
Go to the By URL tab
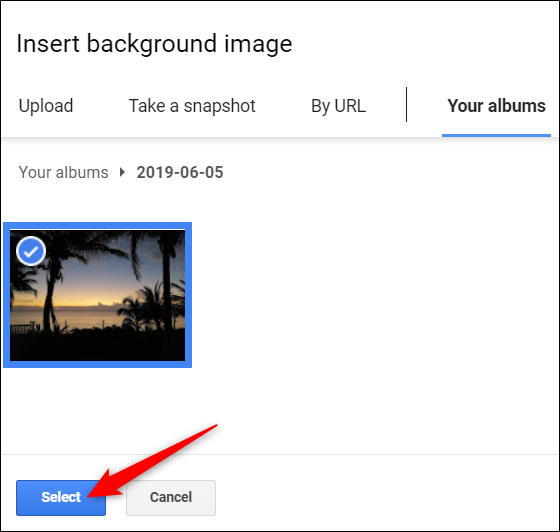point(338,106)
